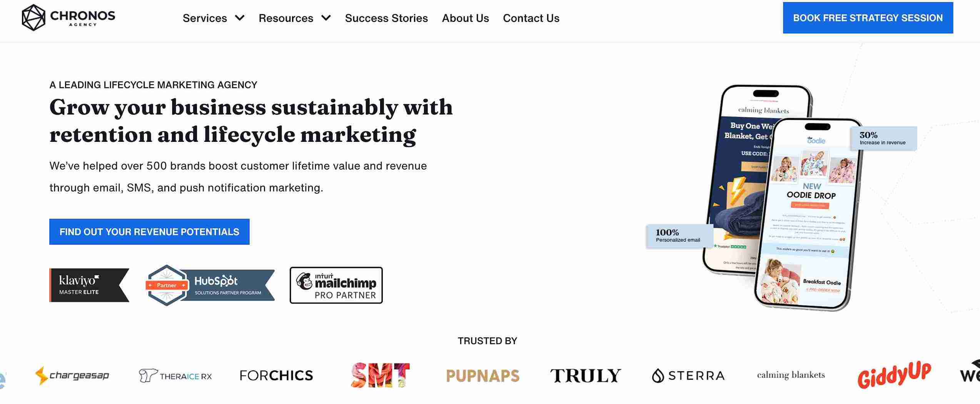Expand the Services dropdown chevron
980x404 pixels.
click(x=240, y=18)
